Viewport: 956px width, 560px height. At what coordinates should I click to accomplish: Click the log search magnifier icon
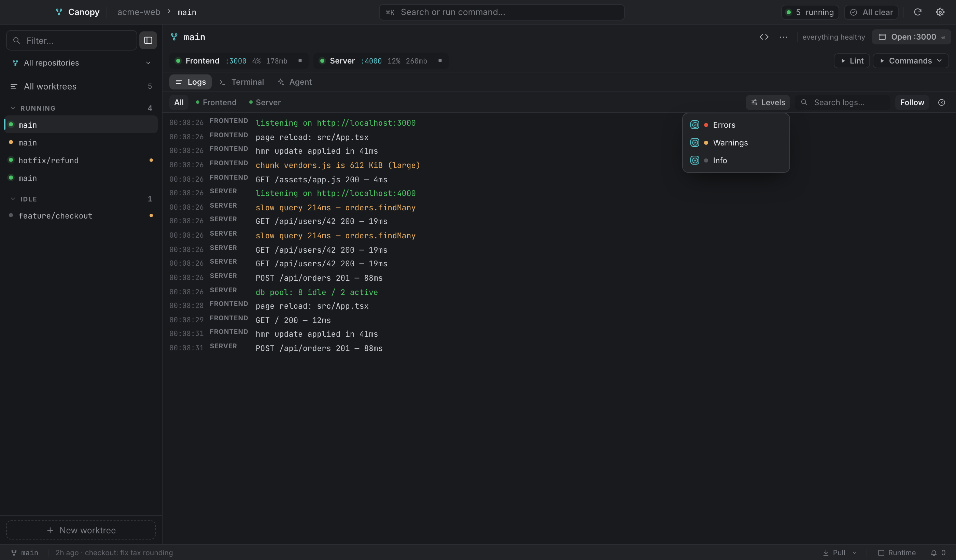pyautogui.click(x=804, y=102)
